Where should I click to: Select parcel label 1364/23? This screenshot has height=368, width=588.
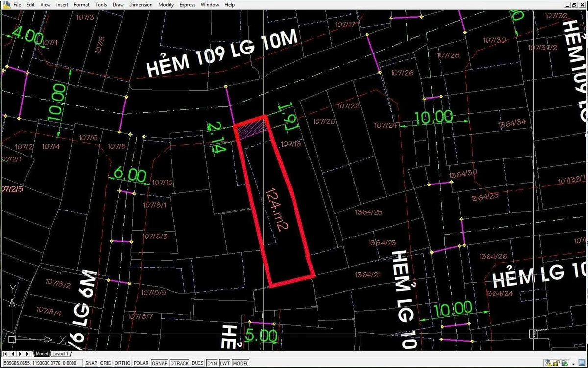pyautogui.click(x=382, y=243)
